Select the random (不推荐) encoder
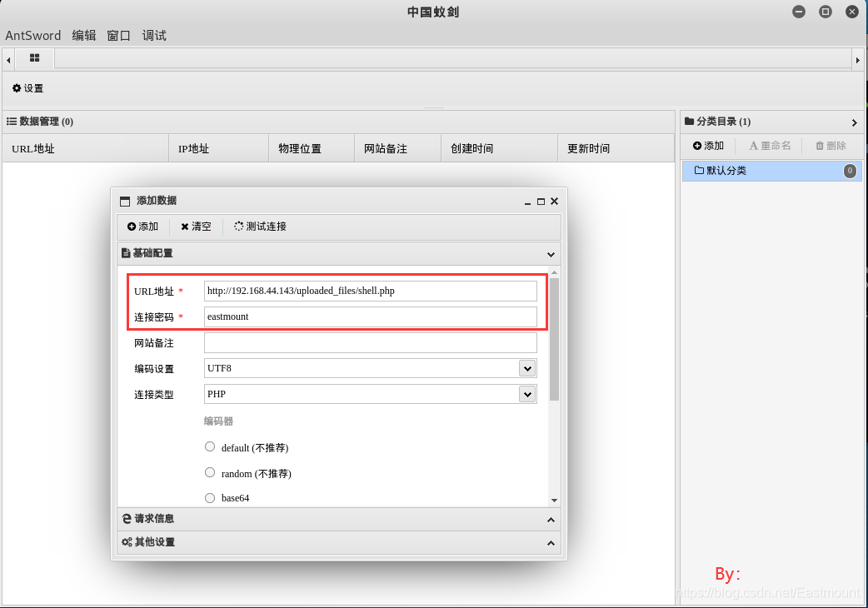 210,472
